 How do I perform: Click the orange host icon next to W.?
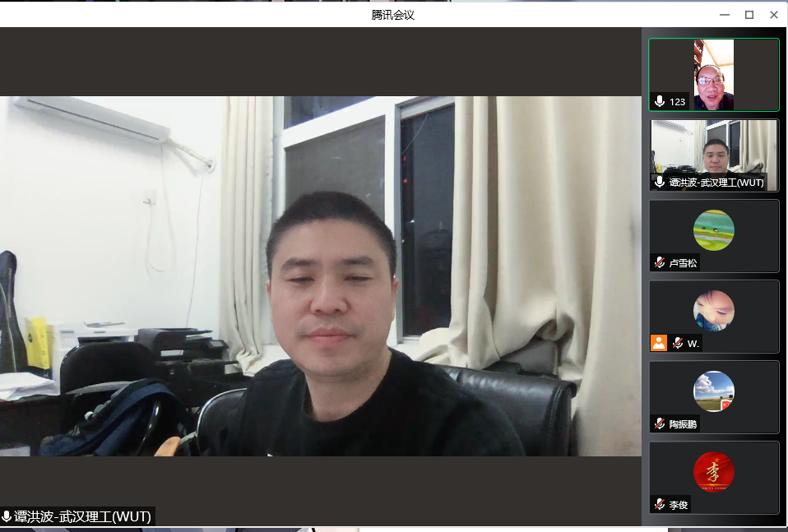[659, 343]
